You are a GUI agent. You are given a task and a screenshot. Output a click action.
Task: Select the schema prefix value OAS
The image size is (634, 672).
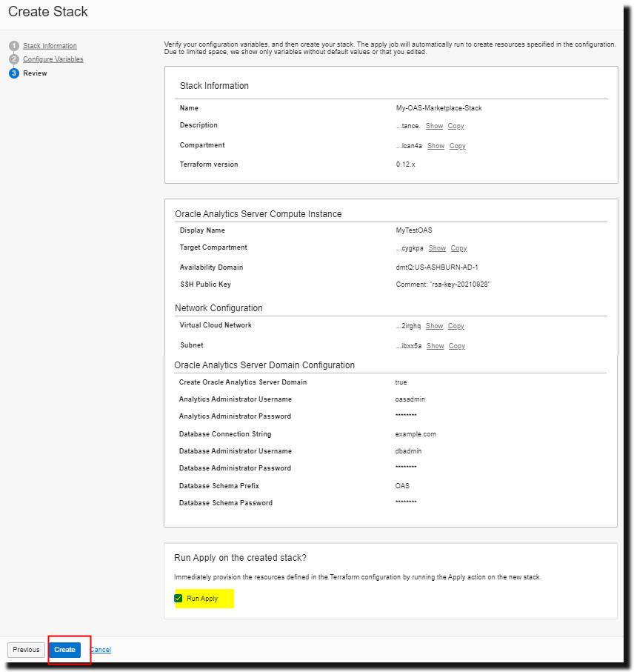click(402, 485)
